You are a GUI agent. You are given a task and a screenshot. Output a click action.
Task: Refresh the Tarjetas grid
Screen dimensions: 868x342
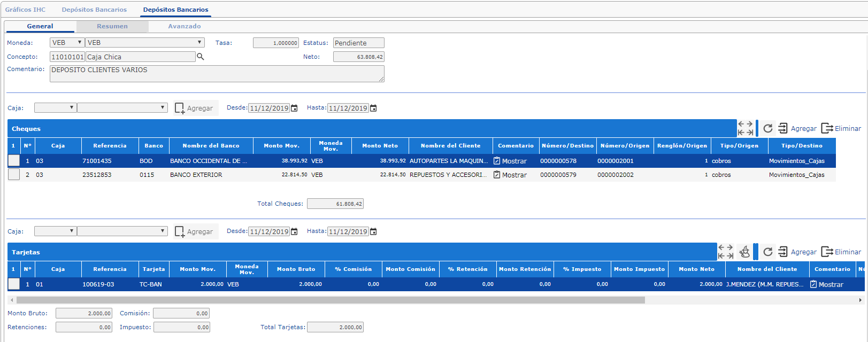click(768, 252)
